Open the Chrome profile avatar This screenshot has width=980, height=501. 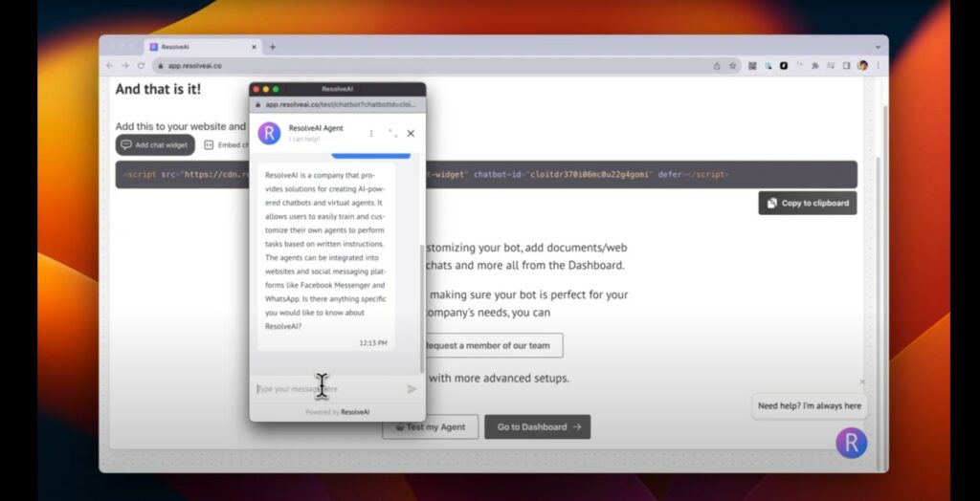pos(862,66)
